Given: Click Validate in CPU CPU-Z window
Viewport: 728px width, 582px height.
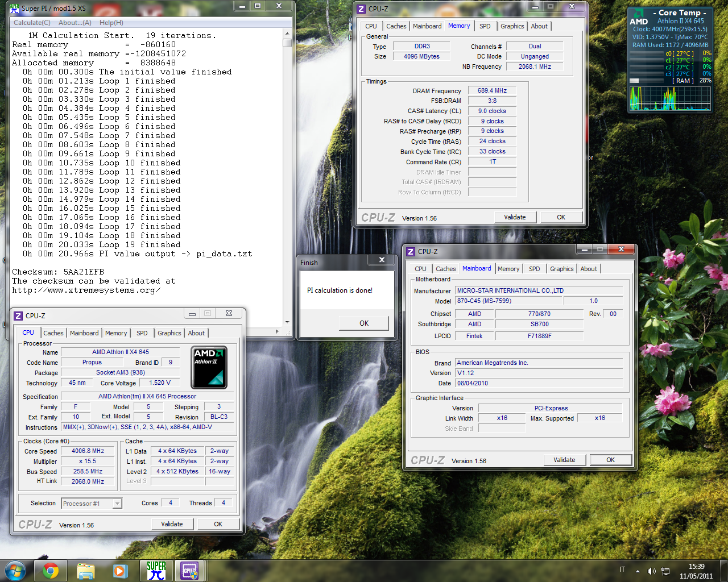Looking at the screenshot, I should point(172,524).
